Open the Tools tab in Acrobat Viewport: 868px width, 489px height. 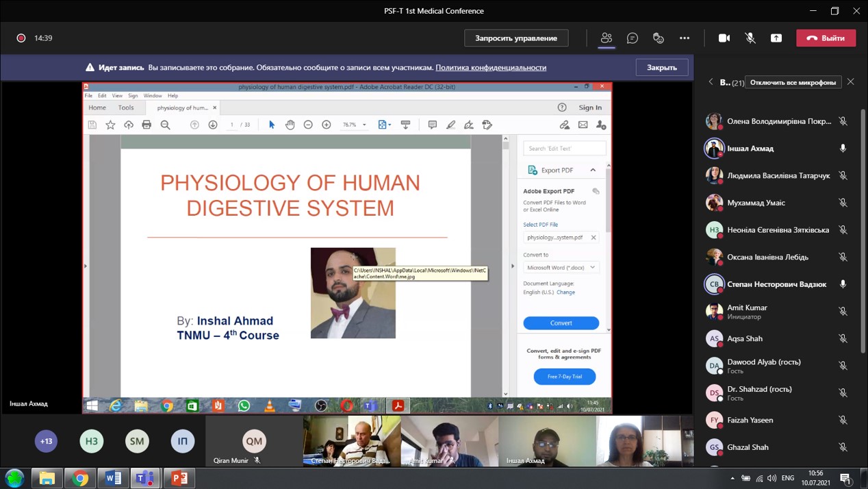point(126,108)
